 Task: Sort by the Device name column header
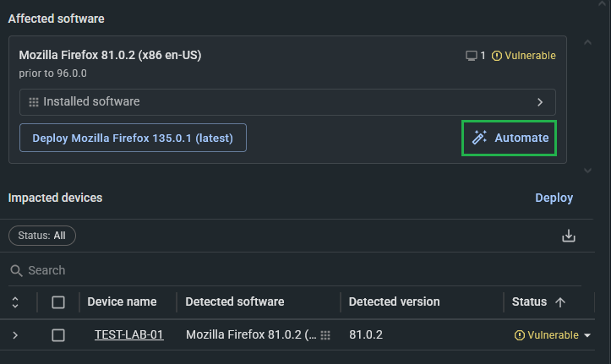[122, 302]
